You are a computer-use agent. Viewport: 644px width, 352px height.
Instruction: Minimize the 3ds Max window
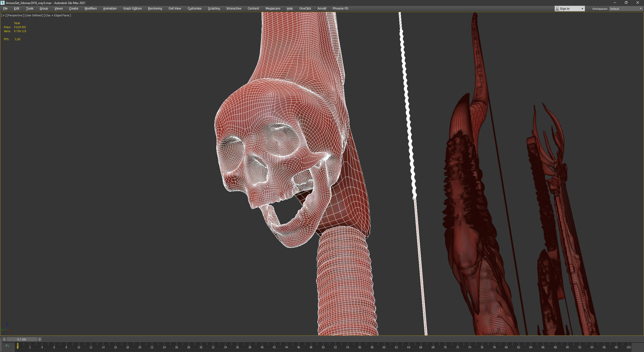(615, 3)
